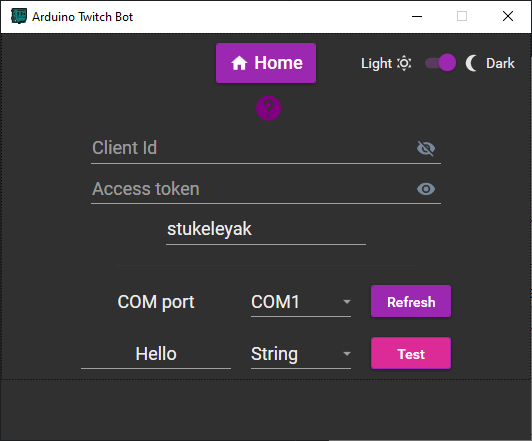The image size is (532, 441).
Task: Click the Refresh button
Action: 411,301
